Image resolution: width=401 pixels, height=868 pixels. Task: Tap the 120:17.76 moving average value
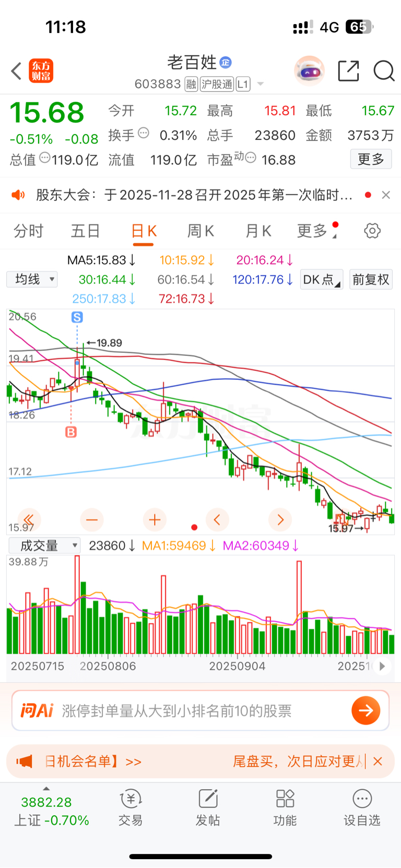point(262,280)
